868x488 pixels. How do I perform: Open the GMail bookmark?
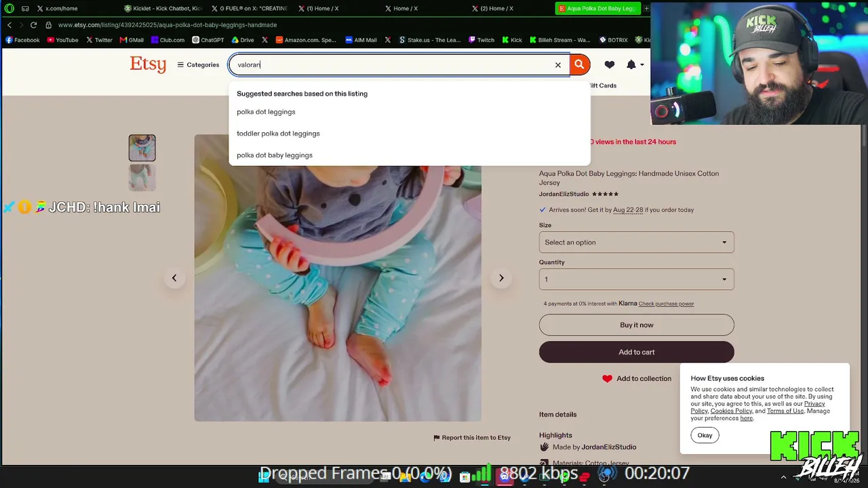tap(132, 40)
